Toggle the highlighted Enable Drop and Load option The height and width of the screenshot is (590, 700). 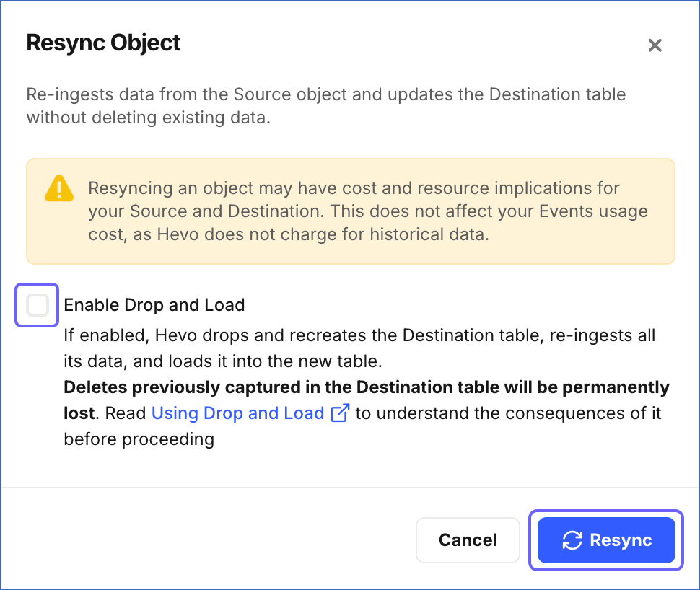(x=36, y=304)
